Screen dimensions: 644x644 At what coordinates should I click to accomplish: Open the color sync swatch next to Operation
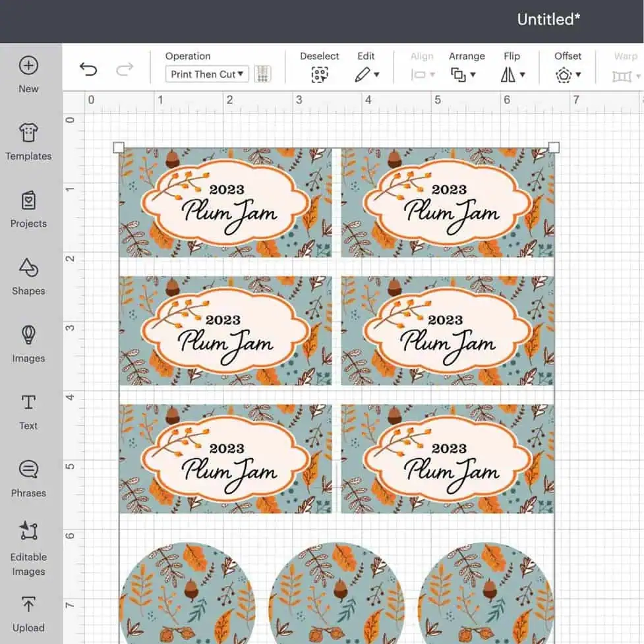(262, 74)
